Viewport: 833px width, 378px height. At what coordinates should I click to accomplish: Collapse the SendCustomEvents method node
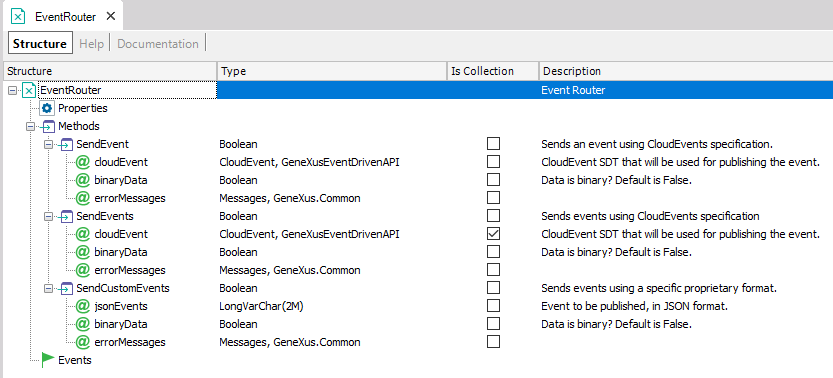point(49,289)
